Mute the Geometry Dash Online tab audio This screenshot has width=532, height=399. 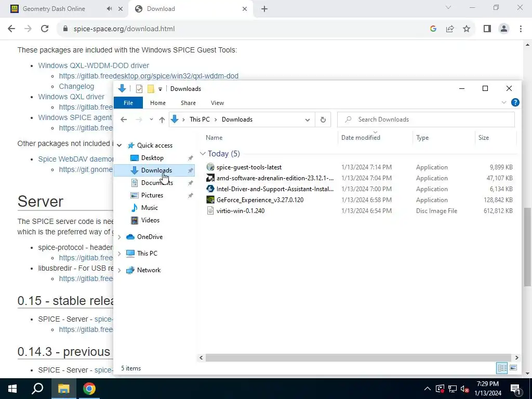click(109, 9)
